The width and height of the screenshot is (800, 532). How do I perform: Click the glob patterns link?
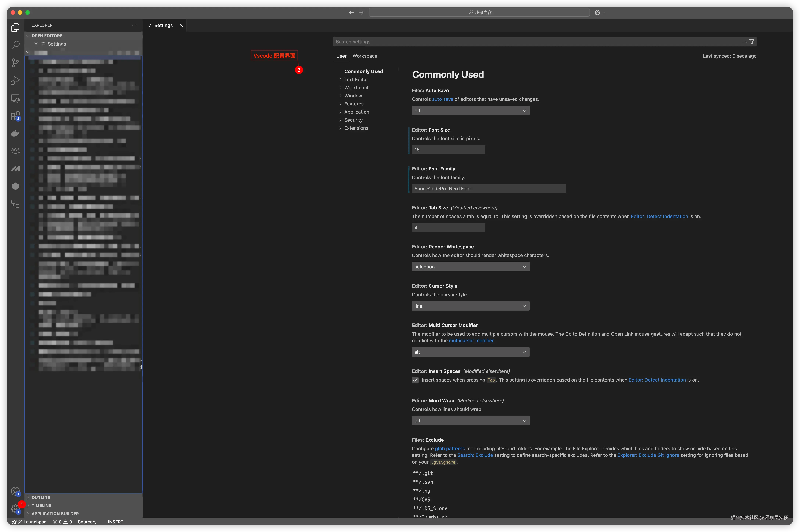450,449
